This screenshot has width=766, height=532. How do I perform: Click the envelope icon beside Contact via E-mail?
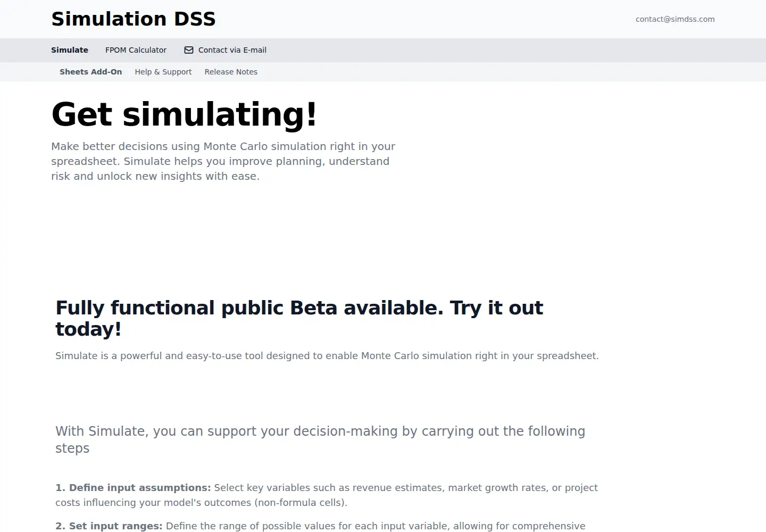[189, 50]
